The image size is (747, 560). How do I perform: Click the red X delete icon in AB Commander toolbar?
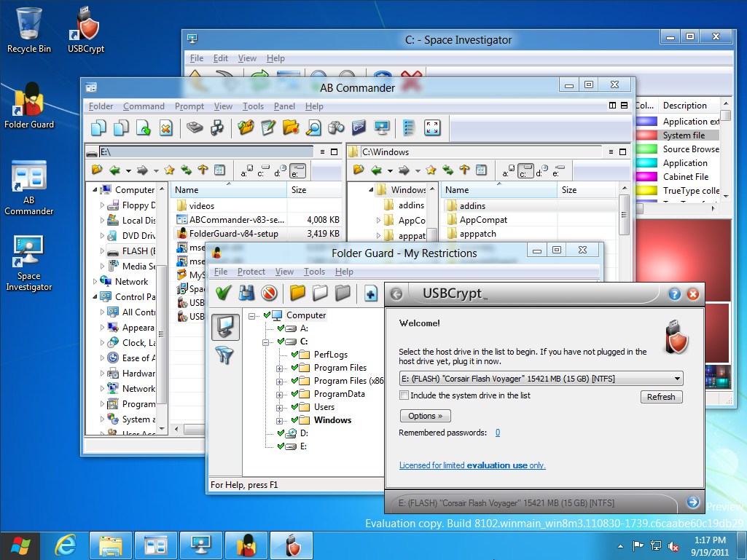click(x=165, y=128)
